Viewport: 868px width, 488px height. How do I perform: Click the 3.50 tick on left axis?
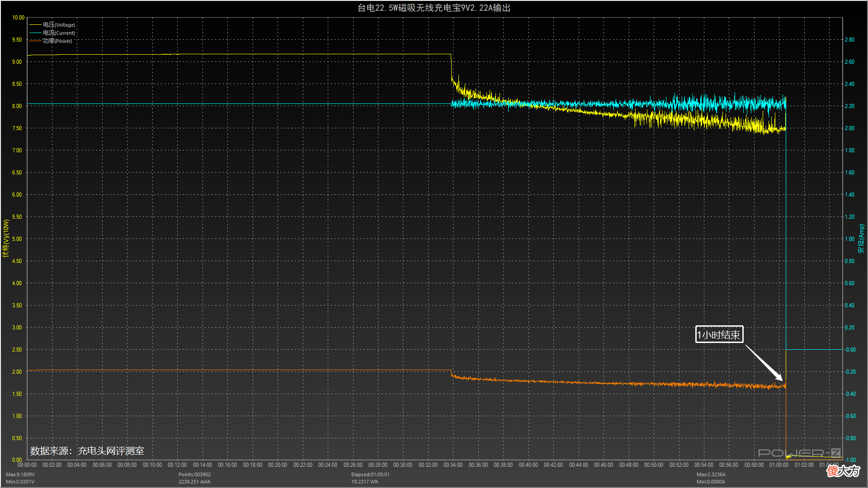[17, 305]
